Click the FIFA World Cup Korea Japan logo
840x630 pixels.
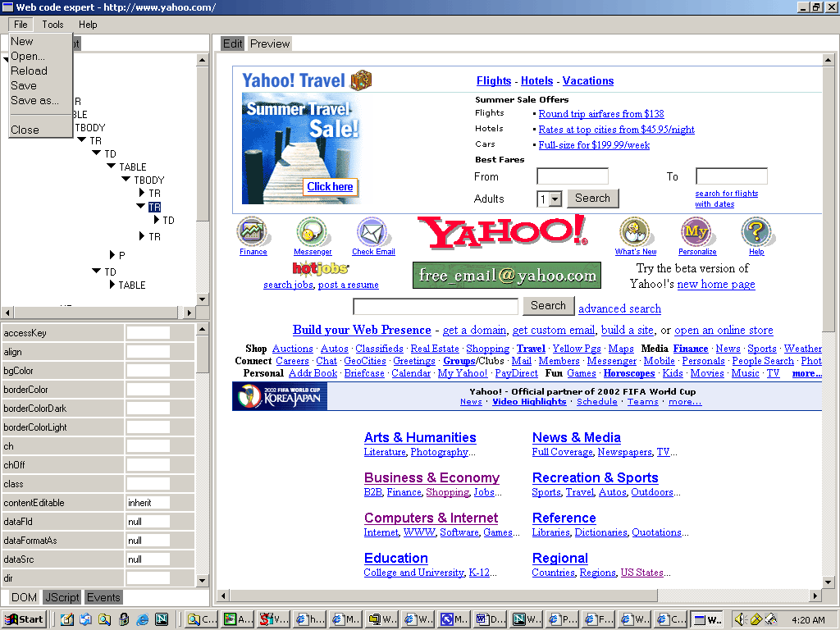(x=280, y=396)
